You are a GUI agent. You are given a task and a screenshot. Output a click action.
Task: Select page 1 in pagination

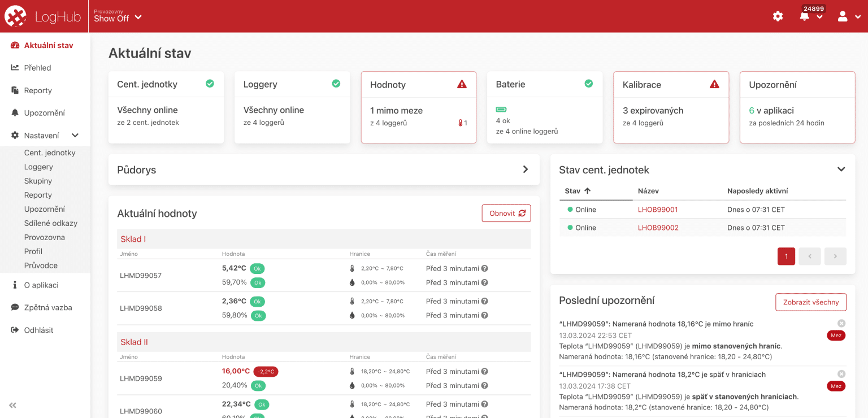pos(786,256)
